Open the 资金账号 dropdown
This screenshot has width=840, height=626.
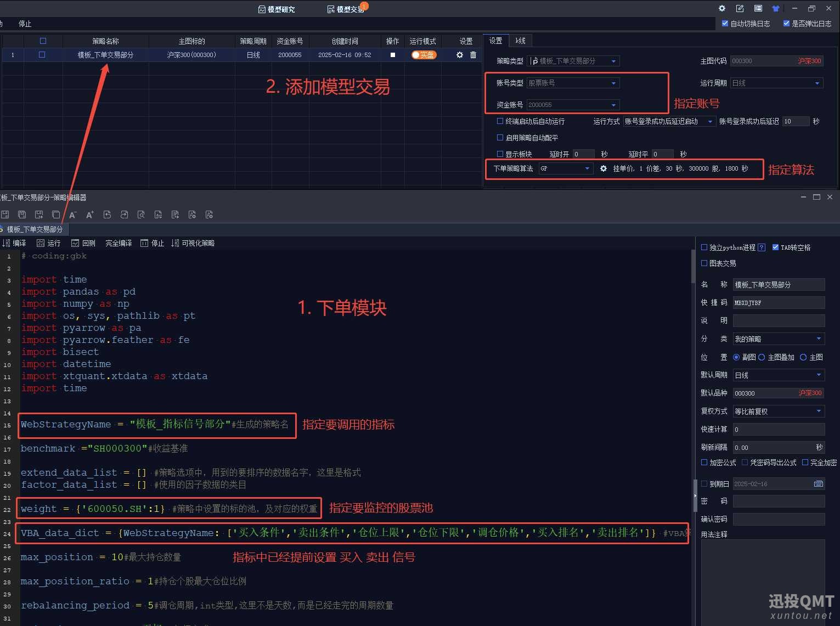pos(573,105)
